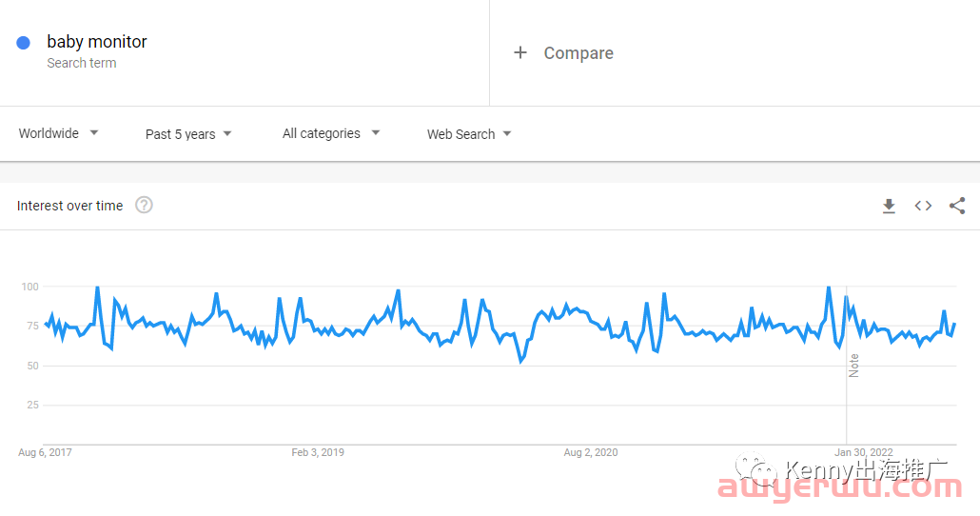980x516 pixels.
Task: Open the Interest over time help icon
Action: (144, 205)
